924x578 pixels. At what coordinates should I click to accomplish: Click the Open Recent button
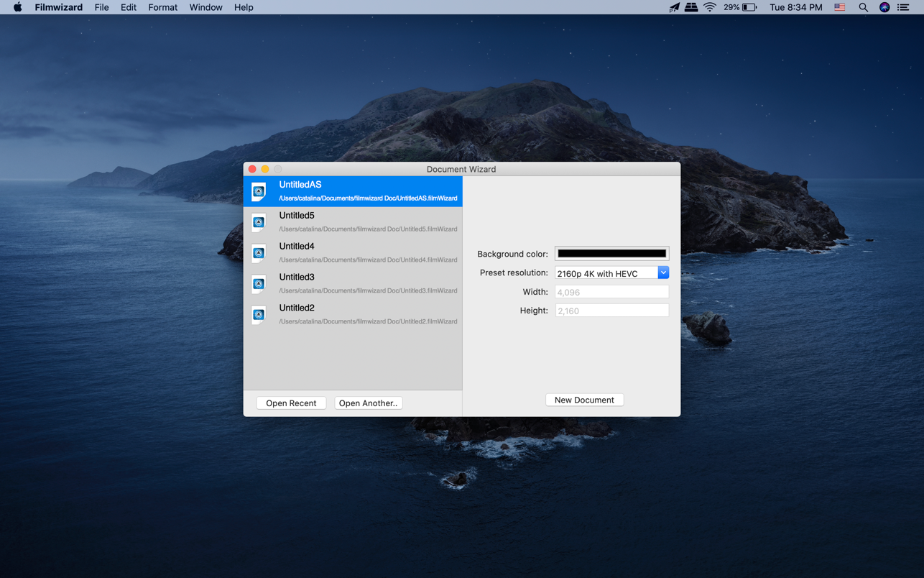[291, 403]
